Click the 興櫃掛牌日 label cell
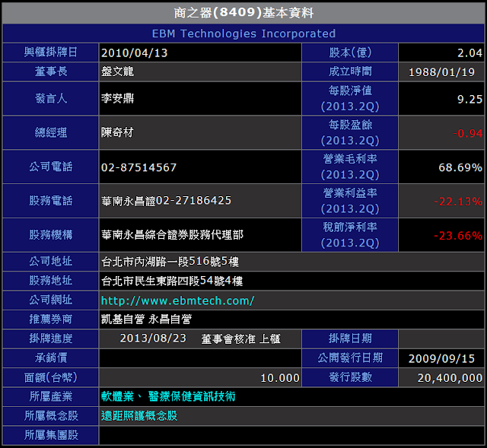This screenshot has height=448, width=487. pos(51,52)
